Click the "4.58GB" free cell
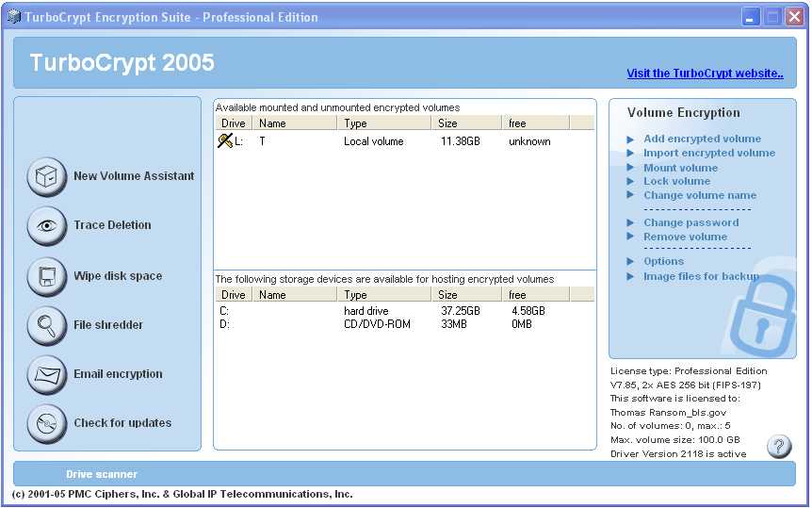Viewport: 812px width, 508px height. [x=528, y=311]
